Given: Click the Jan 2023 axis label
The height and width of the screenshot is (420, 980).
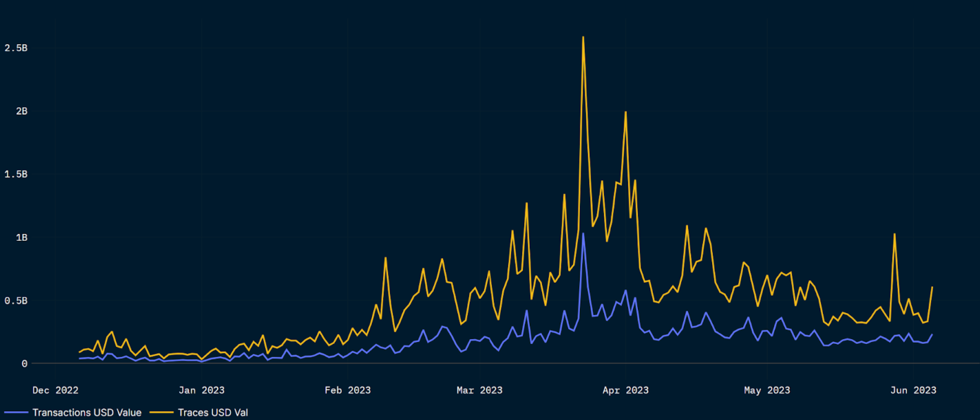Looking at the screenshot, I should pyautogui.click(x=202, y=390).
